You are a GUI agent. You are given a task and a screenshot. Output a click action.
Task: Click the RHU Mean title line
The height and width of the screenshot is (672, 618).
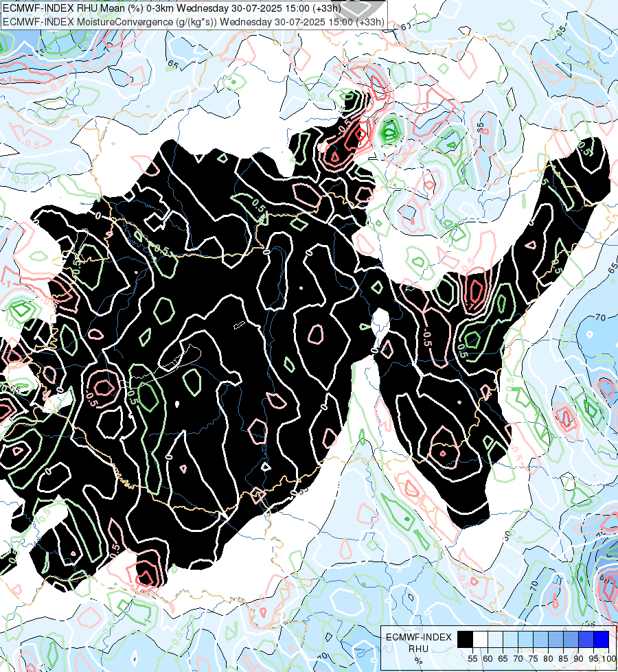(172, 8)
